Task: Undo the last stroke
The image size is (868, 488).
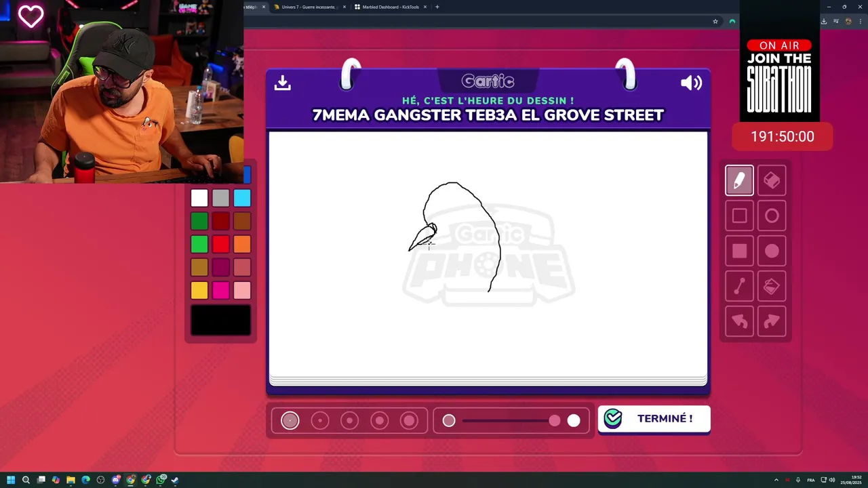Action: pos(739,321)
